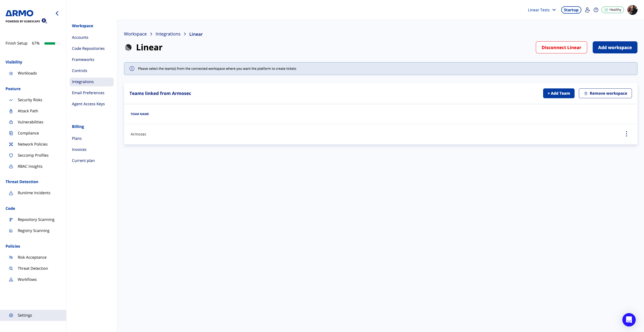Viewport: 644px width, 332px height.
Task: Open Email Preferences in Workspace menu
Action: click(x=88, y=93)
